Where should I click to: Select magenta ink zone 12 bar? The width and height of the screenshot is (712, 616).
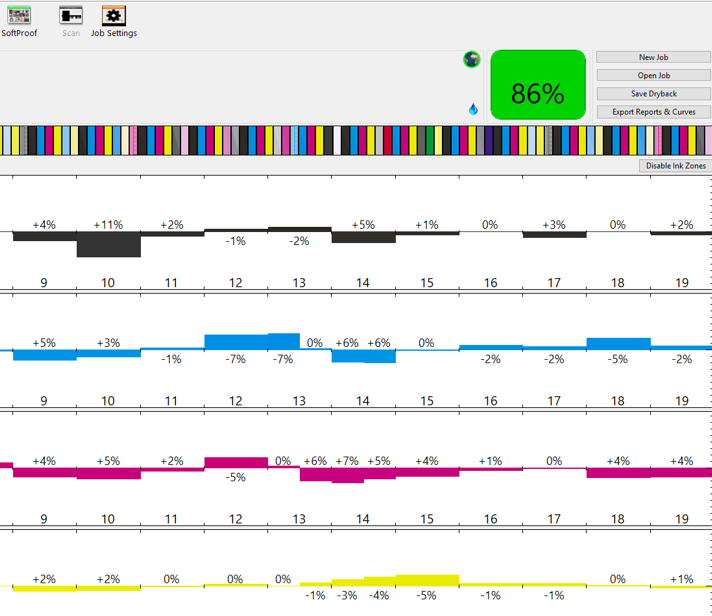point(236,463)
